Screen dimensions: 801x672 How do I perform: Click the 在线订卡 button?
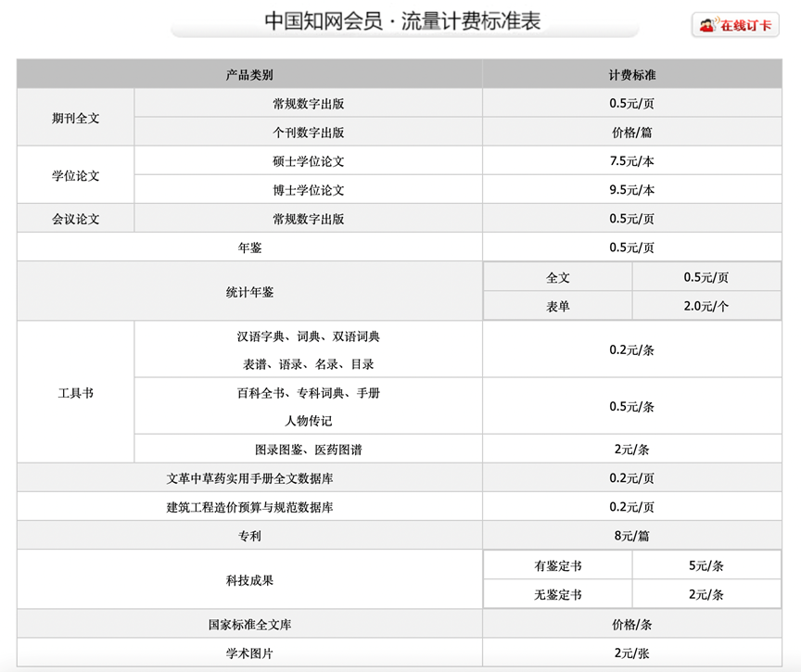[x=735, y=25]
